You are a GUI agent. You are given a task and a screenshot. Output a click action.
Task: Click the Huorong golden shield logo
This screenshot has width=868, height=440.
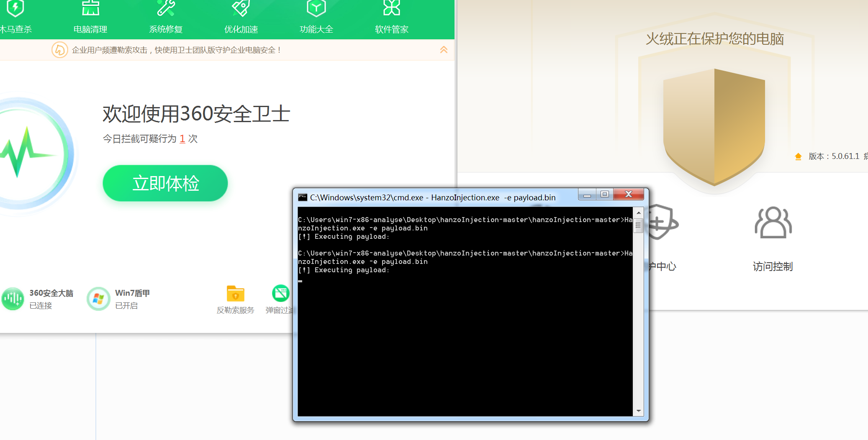click(714, 127)
